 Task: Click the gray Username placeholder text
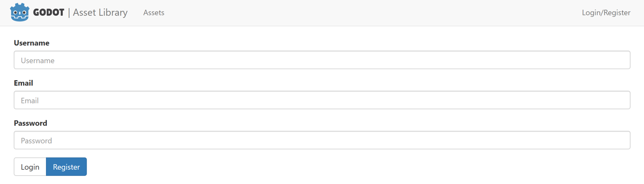[x=37, y=60]
